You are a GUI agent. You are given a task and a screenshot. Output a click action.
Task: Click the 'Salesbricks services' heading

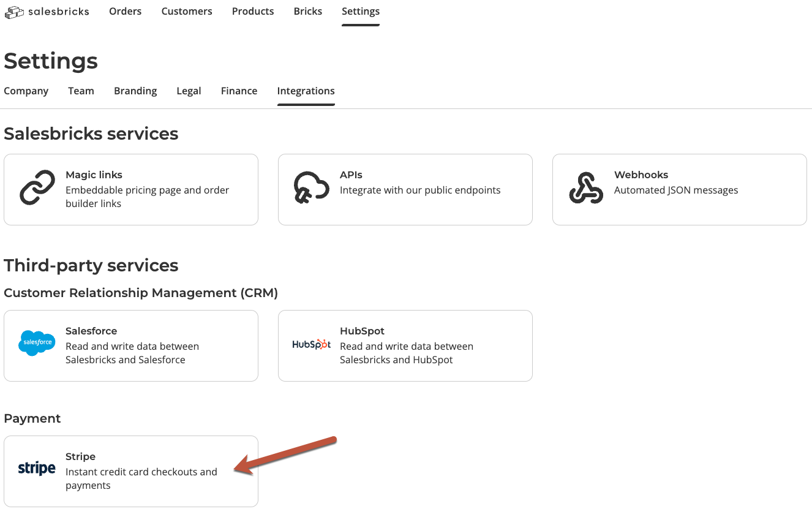coord(91,134)
